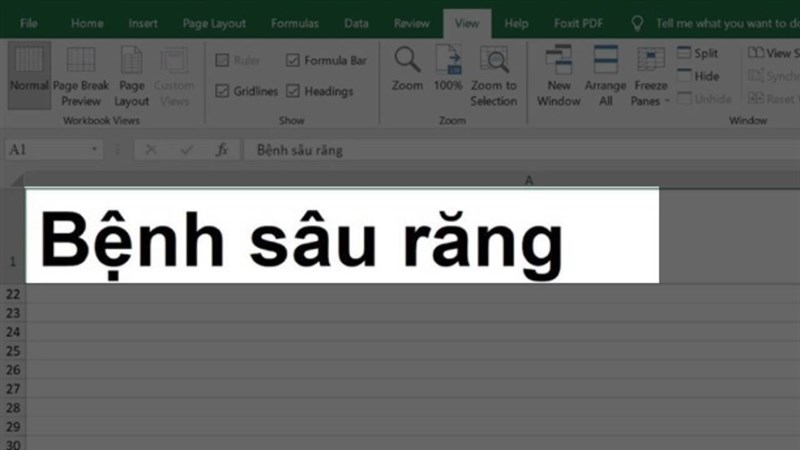Screen dimensions: 800x450
Task: Select row 25 header
Action: [x=13, y=351]
